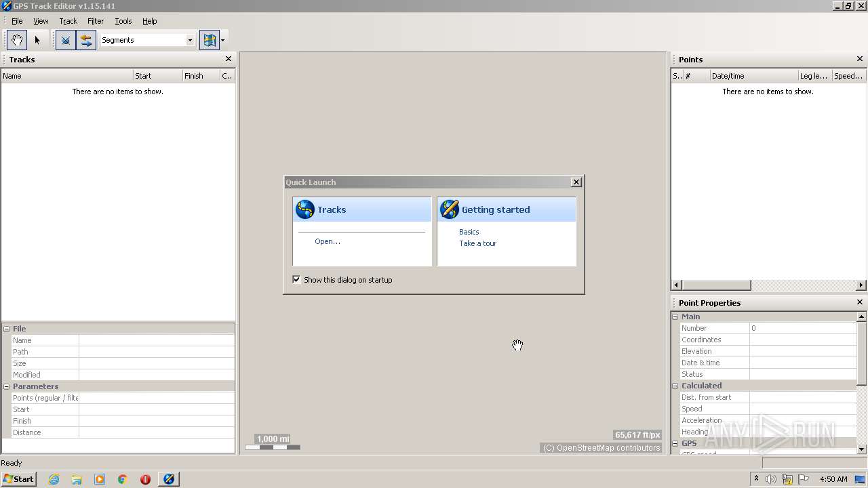This screenshot has height=488, width=868.
Task: Click Points scrollbar left arrow
Action: pyautogui.click(x=676, y=285)
